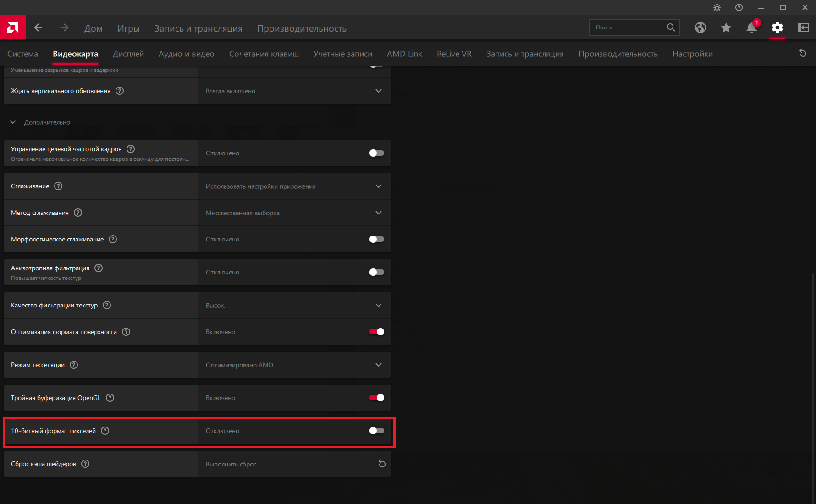Image resolution: width=816 pixels, height=504 pixels.
Task: Enable 10-битный формат пикселей toggle
Action: click(376, 431)
